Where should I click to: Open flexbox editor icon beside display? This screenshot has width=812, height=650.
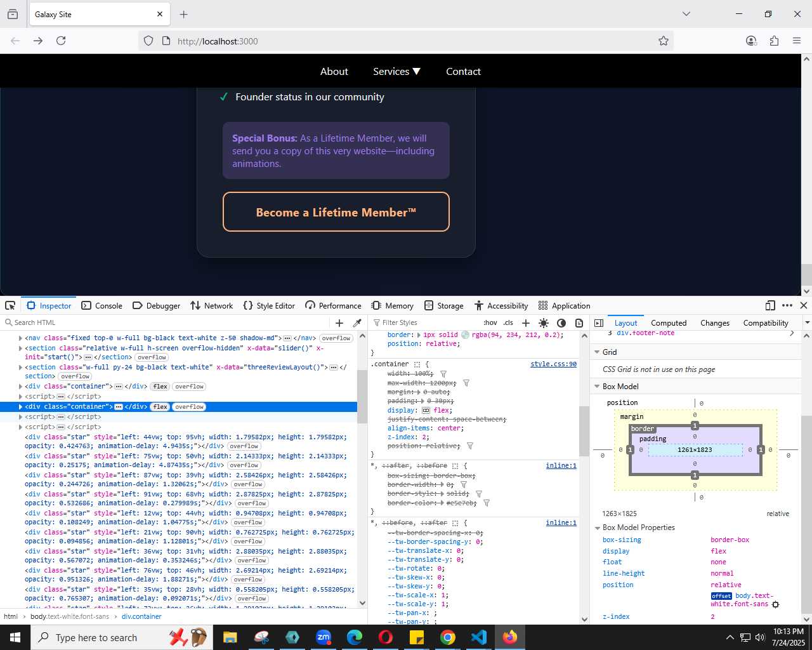pyautogui.click(x=426, y=411)
